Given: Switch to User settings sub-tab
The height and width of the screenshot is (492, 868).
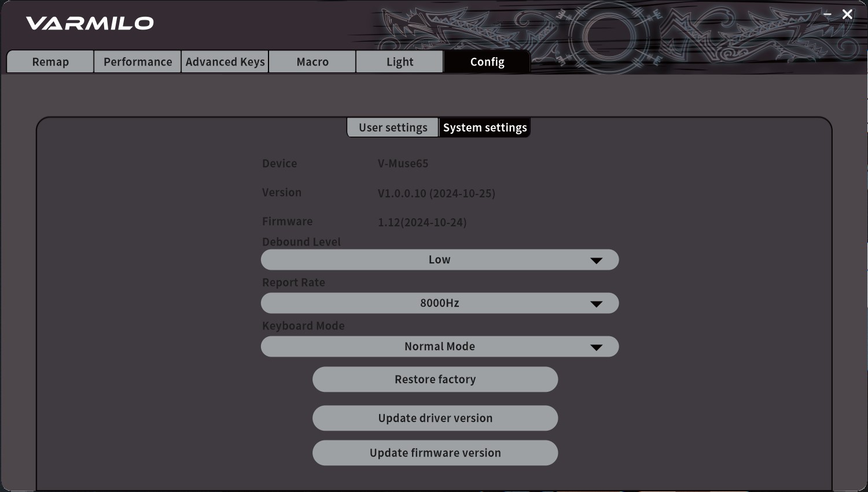Looking at the screenshot, I should (x=393, y=127).
